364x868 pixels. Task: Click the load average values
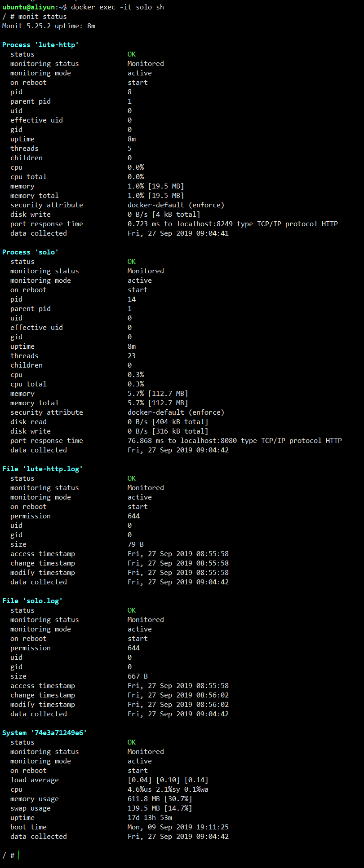[168, 780]
